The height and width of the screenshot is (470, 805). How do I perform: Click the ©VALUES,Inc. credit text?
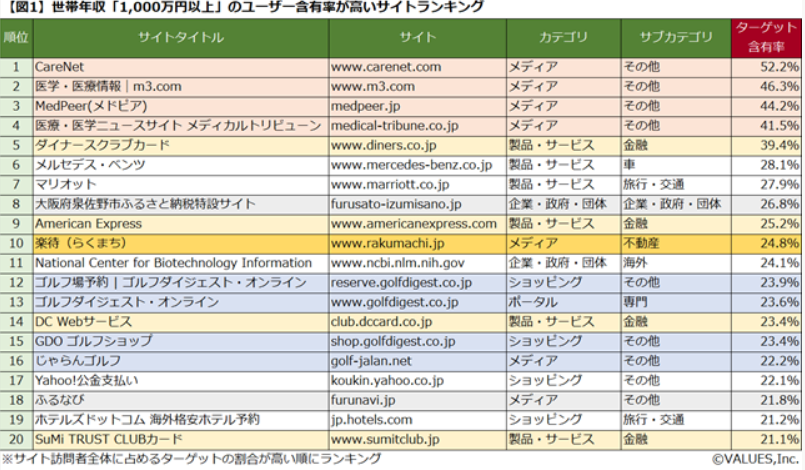point(756,459)
